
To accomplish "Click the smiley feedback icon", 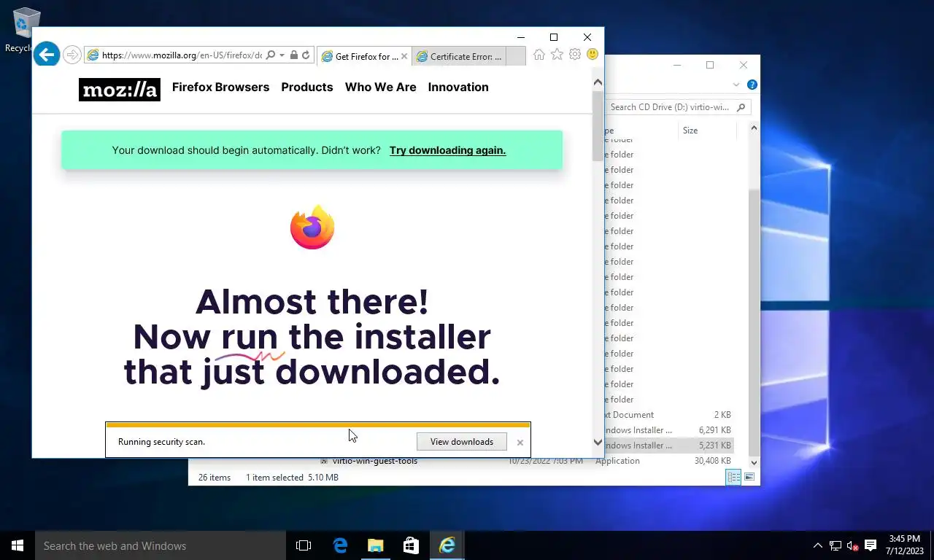I will click(593, 55).
